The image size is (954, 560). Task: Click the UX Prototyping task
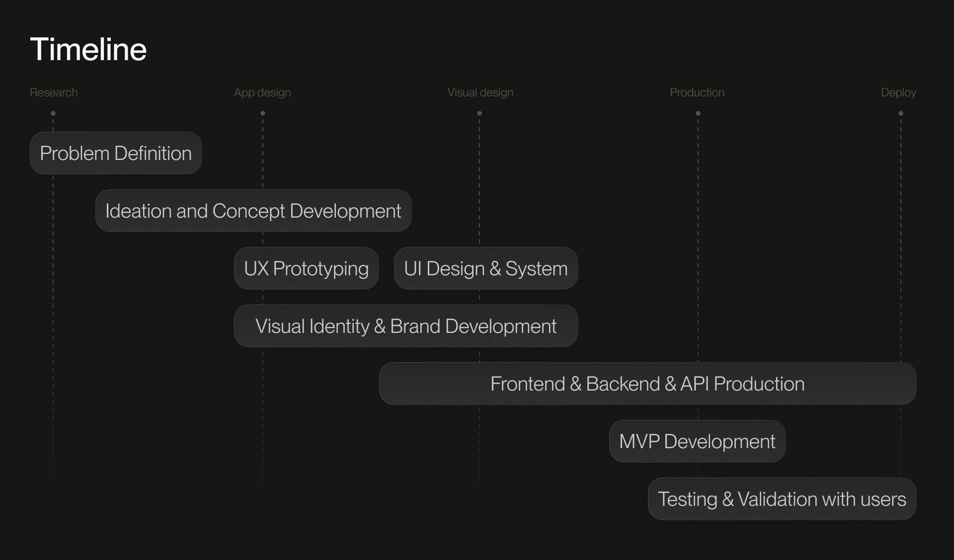tap(306, 268)
